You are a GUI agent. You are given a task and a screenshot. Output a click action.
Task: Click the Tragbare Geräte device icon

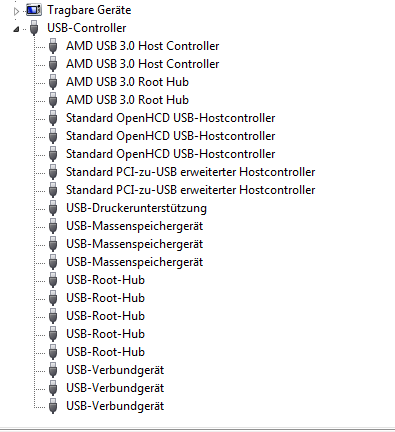click(34, 10)
